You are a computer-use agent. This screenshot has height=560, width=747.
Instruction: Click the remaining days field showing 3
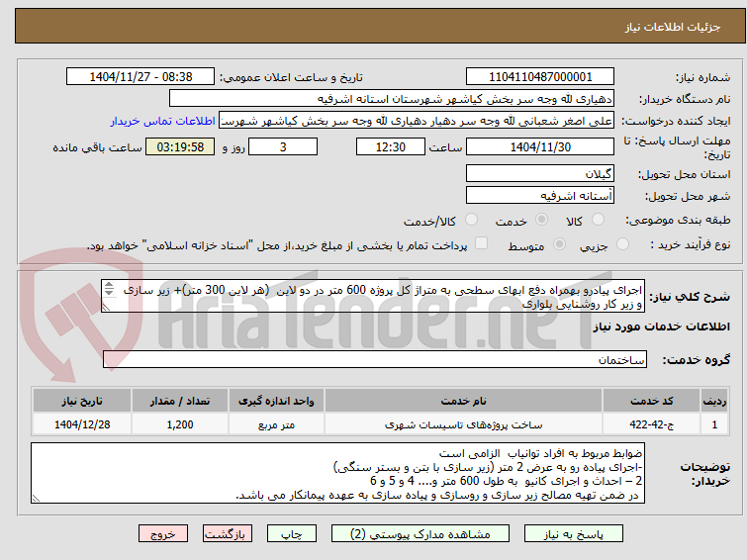(x=283, y=146)
